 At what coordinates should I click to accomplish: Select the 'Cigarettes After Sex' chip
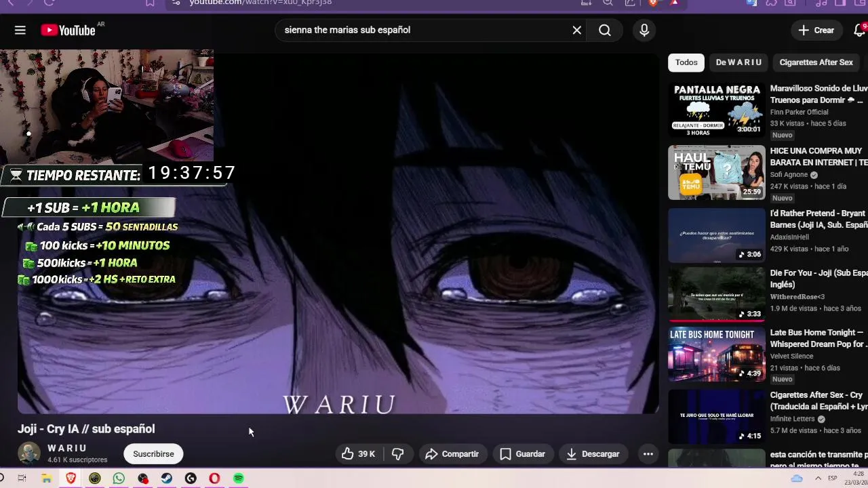click(816, 62)
